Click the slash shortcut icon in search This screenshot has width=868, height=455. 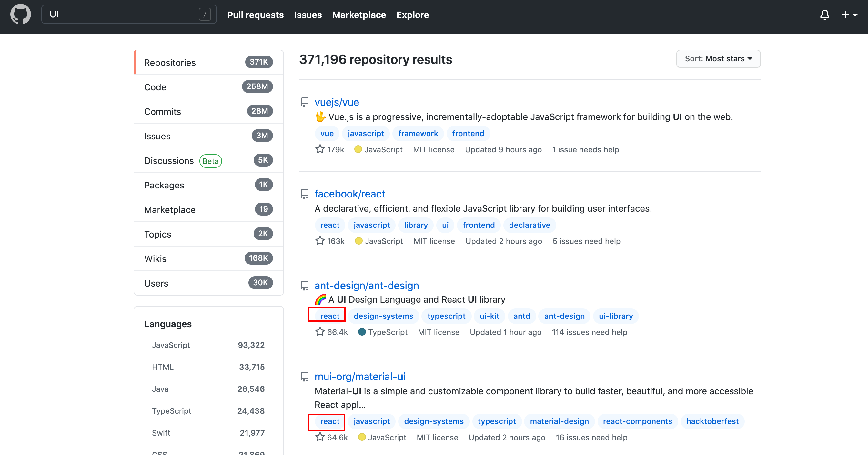(205, 15)
